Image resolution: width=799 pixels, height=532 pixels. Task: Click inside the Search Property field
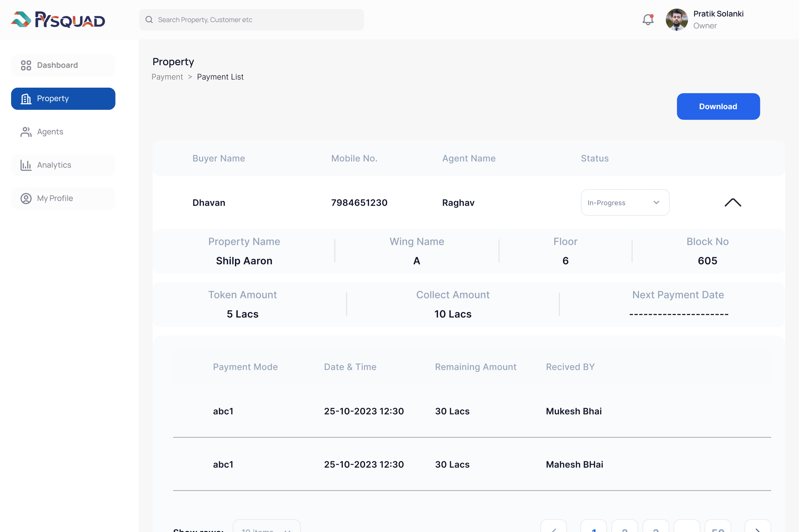[251, 19]
